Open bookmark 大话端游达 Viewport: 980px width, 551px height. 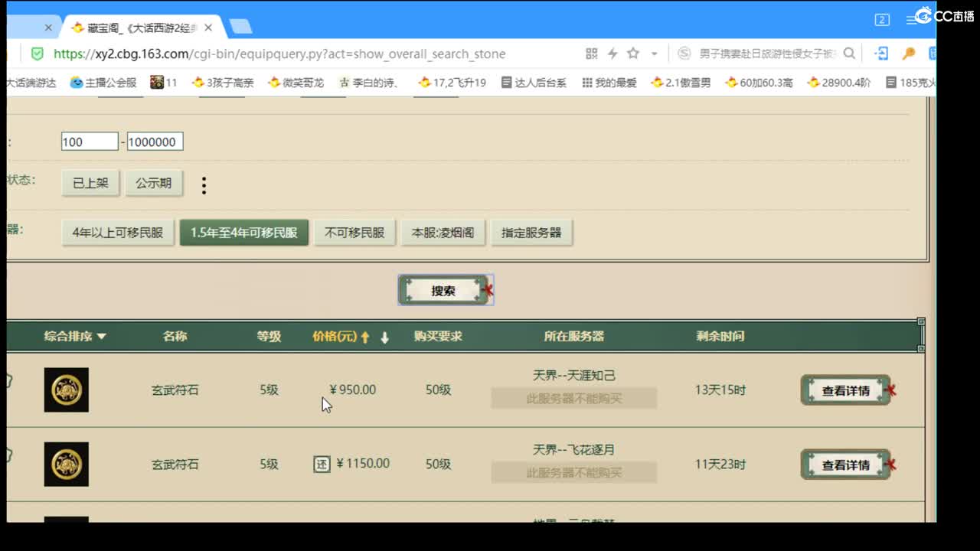click(31, 83)
